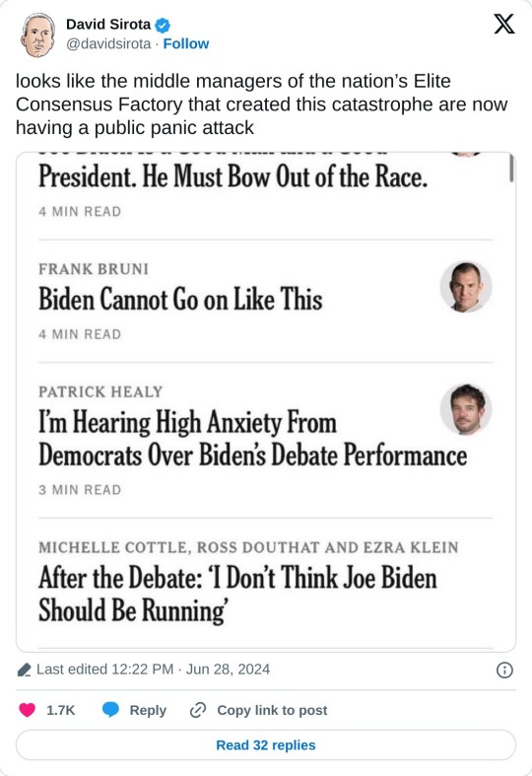The image size is (532, 776).
Task: Click the blue verified badge
Action: point(163,25)
